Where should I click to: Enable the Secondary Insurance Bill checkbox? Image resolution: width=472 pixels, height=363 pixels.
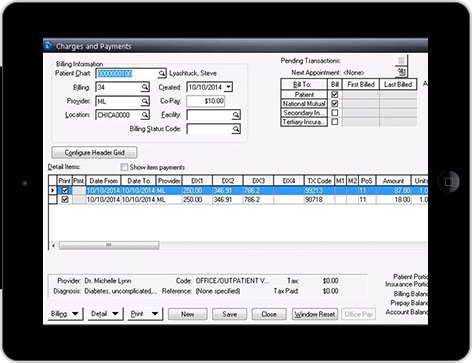[335, 113]
